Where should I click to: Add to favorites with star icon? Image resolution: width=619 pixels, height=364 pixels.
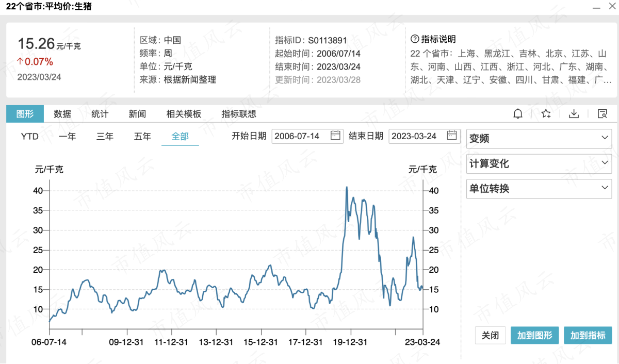(x=546, y=114)
